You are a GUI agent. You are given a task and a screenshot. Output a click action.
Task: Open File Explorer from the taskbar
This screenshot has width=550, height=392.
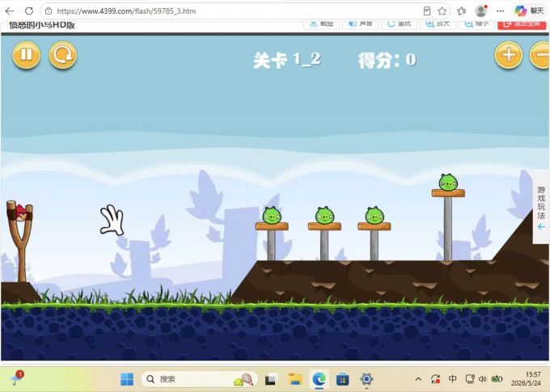coord(295,379)
